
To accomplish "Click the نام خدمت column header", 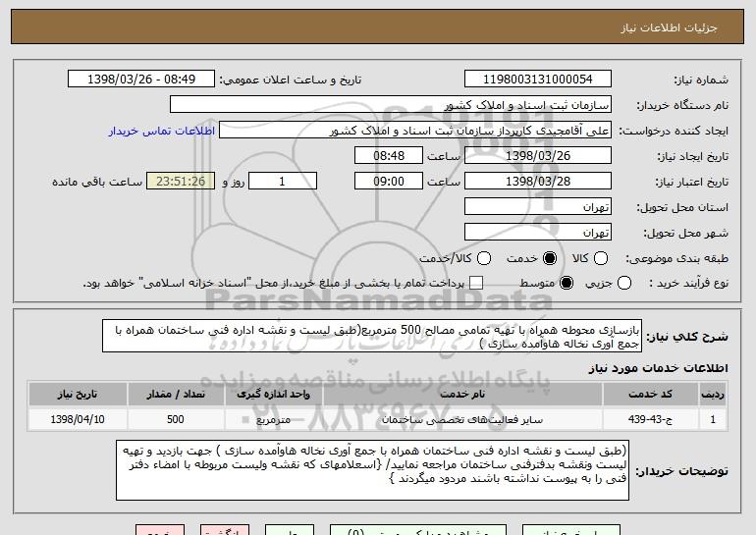I will 462,395.
